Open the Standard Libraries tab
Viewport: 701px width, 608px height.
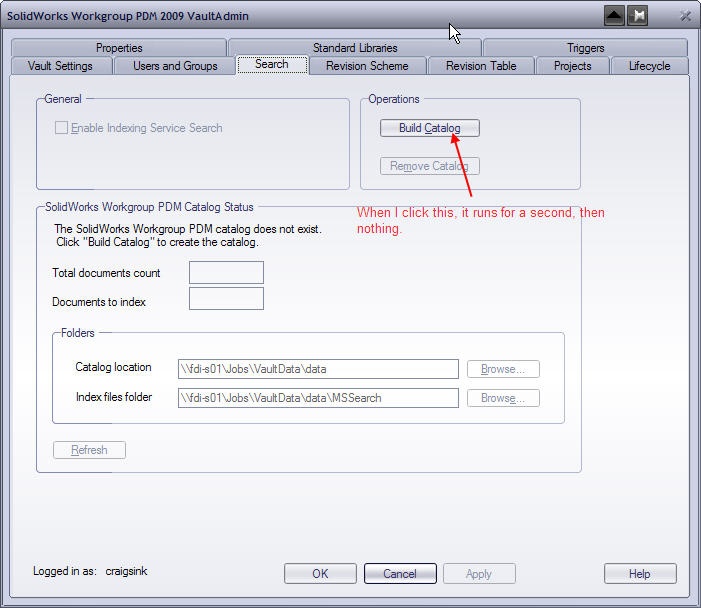pyautogui.click(x=355, y=47)
